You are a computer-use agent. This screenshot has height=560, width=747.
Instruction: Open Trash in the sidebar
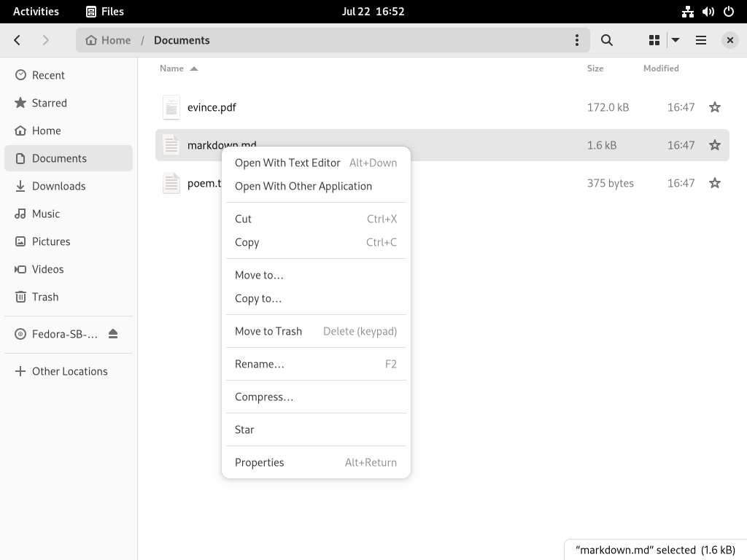69,297
